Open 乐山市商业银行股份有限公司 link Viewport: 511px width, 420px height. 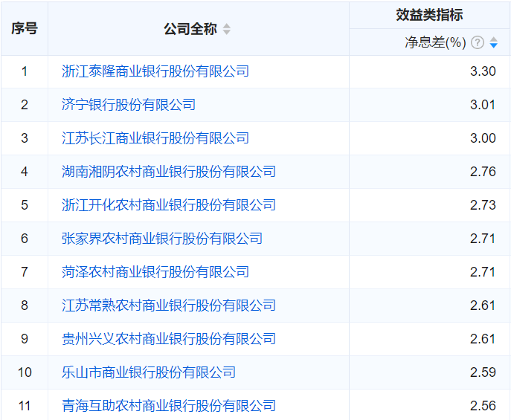149,372
